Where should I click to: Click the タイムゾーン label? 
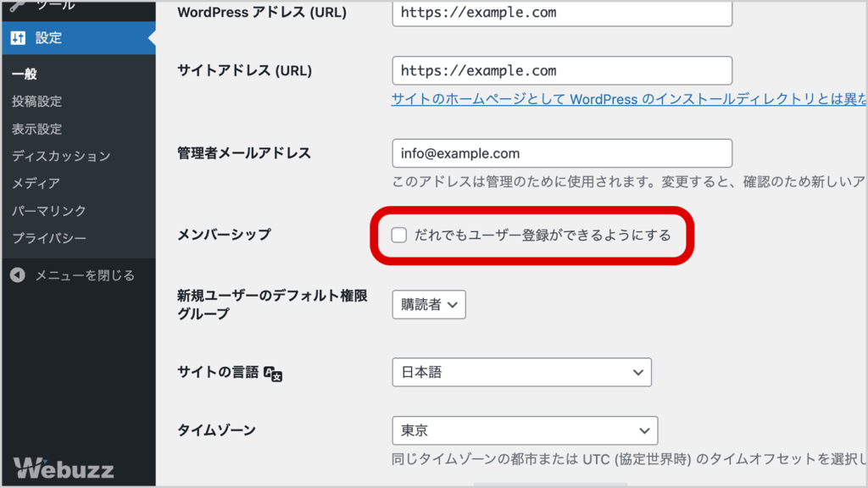[216, 430]
